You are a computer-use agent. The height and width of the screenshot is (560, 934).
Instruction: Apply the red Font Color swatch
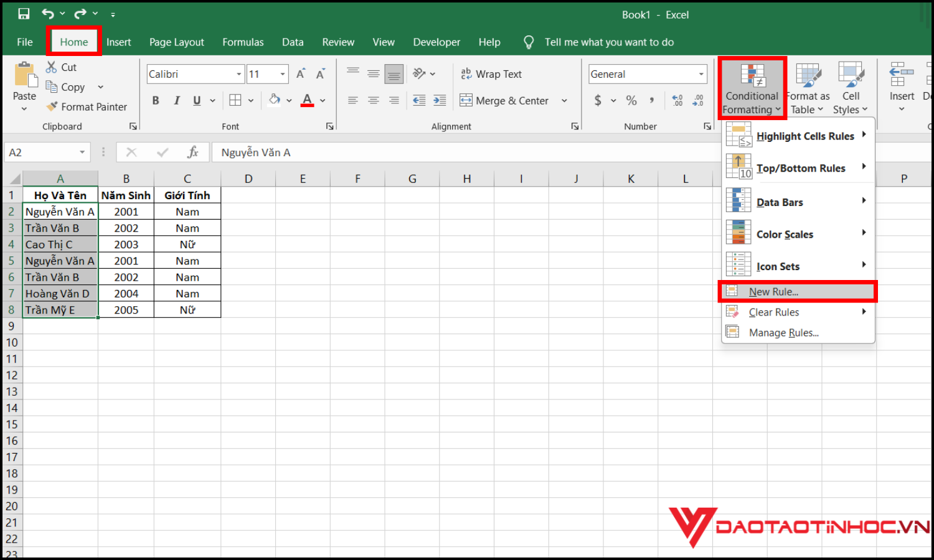(307, 100)
